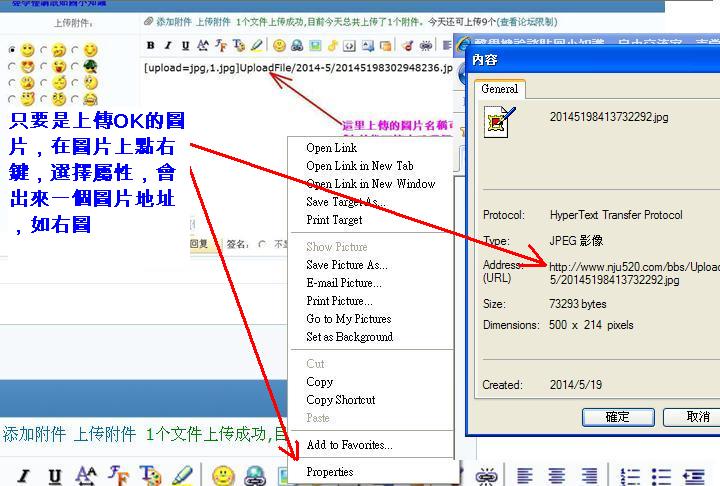720x486 pixels.
Task: Toggle Italic formatting in top editor toolbar
Action: coord(167,45)
